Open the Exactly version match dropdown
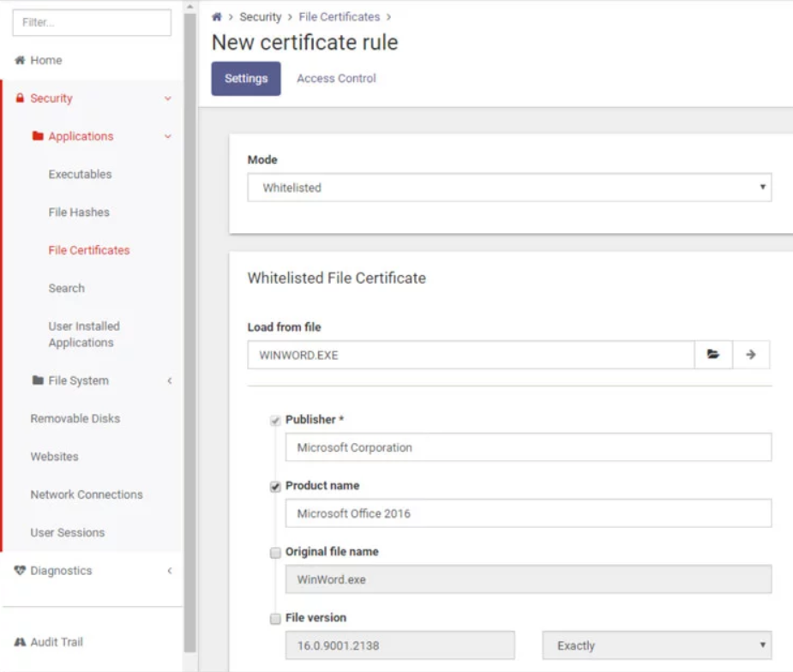793x672 pixels. [657, 645]
